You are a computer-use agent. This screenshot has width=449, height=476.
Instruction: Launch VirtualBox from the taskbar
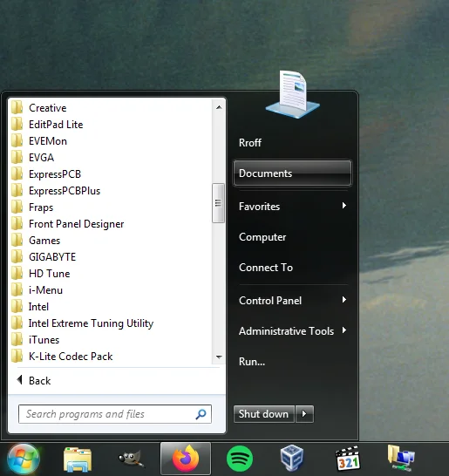[292, 458]
